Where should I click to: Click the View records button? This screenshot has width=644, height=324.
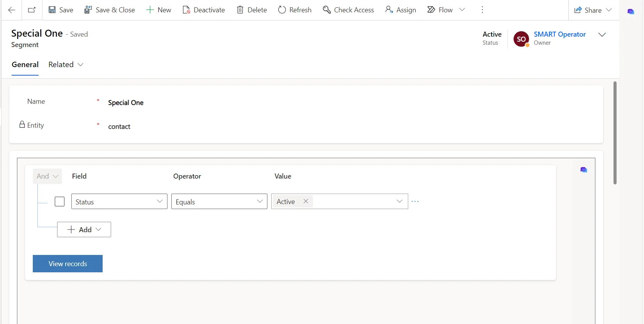[68, 264]
